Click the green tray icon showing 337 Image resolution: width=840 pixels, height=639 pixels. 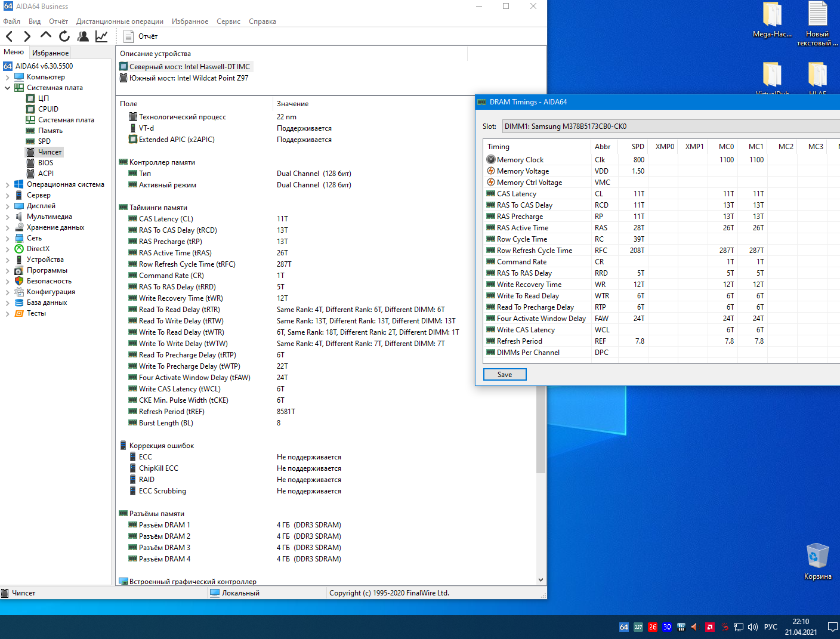tap(638, 627)
